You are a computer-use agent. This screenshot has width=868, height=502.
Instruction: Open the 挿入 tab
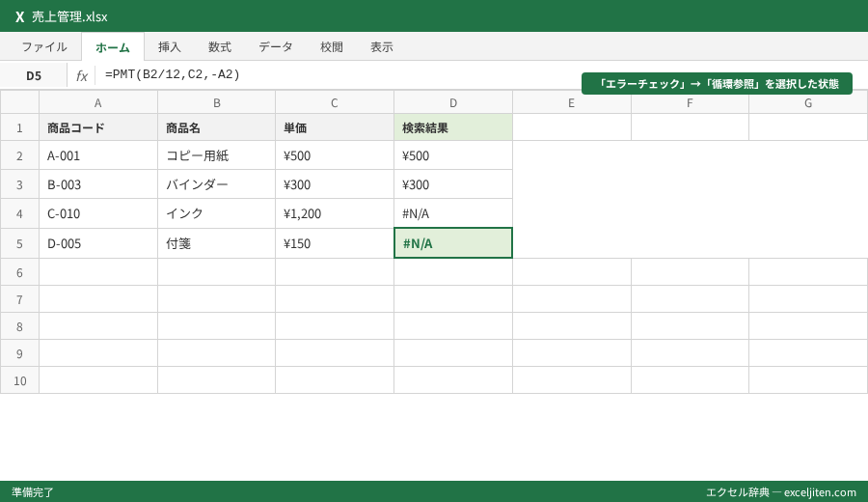[x=170, y=47]
